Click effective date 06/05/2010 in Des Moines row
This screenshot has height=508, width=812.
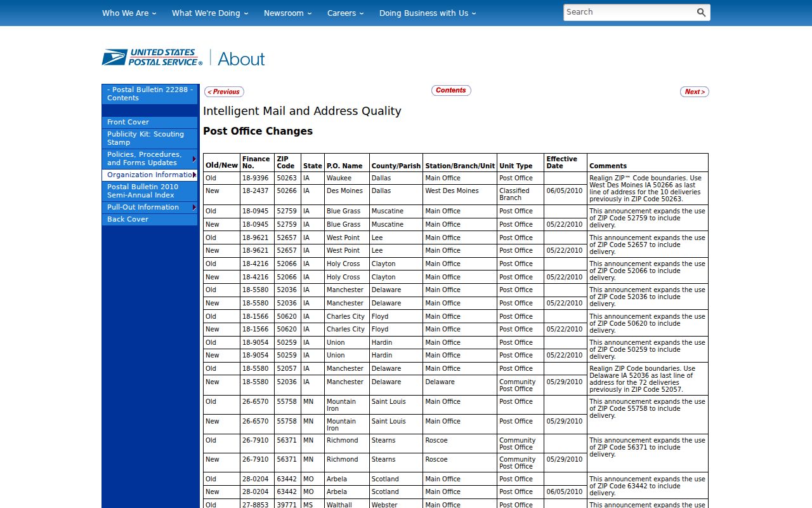(x=565, y=194)
